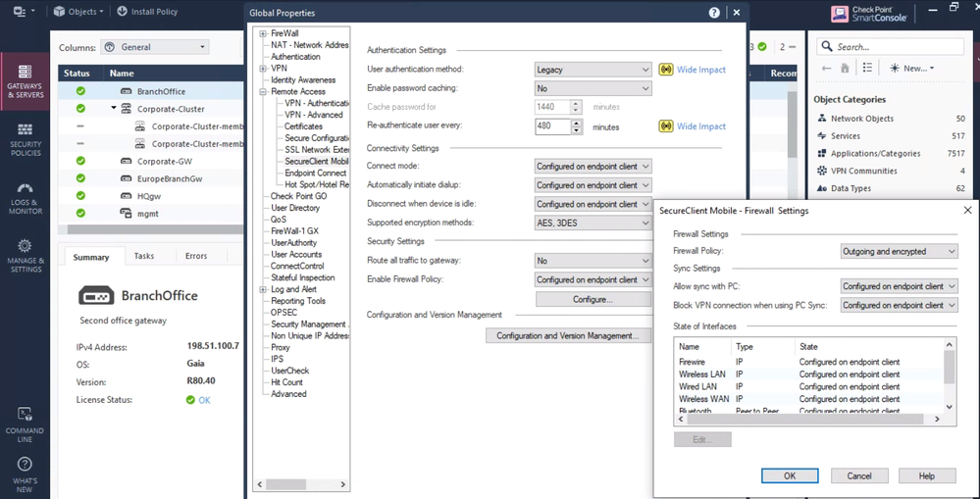Image resolution: width=980 pixels, height=499 pixels.
Task: Expand the VPN tree node
Action: (x=263, y=68)
